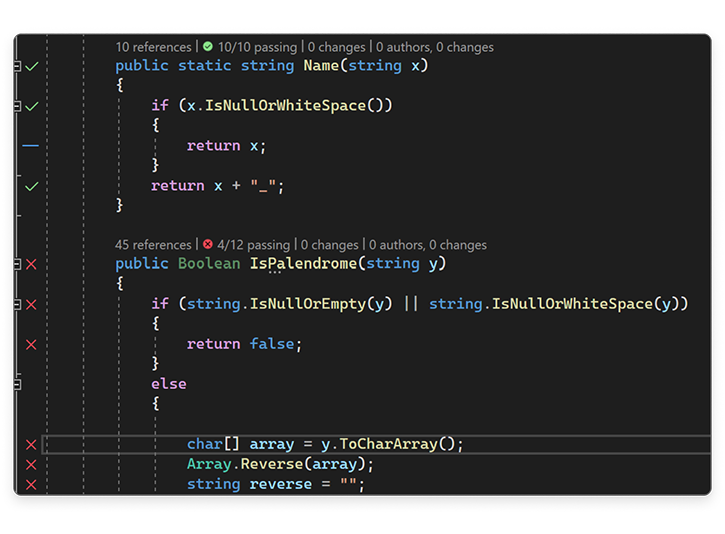Click the else keyword
This screenshot has height=534, width=725.
coord(169,384)
